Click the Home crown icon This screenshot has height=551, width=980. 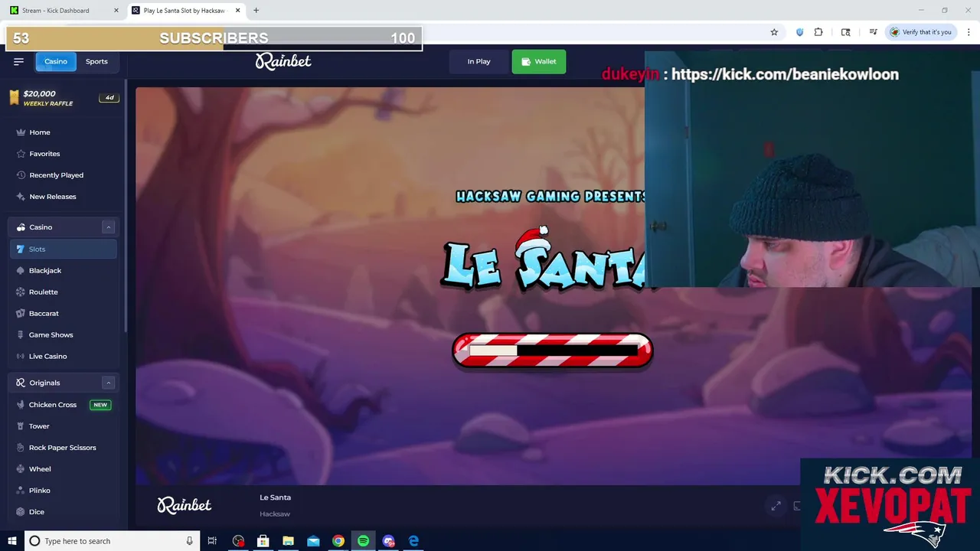point(21,132)
